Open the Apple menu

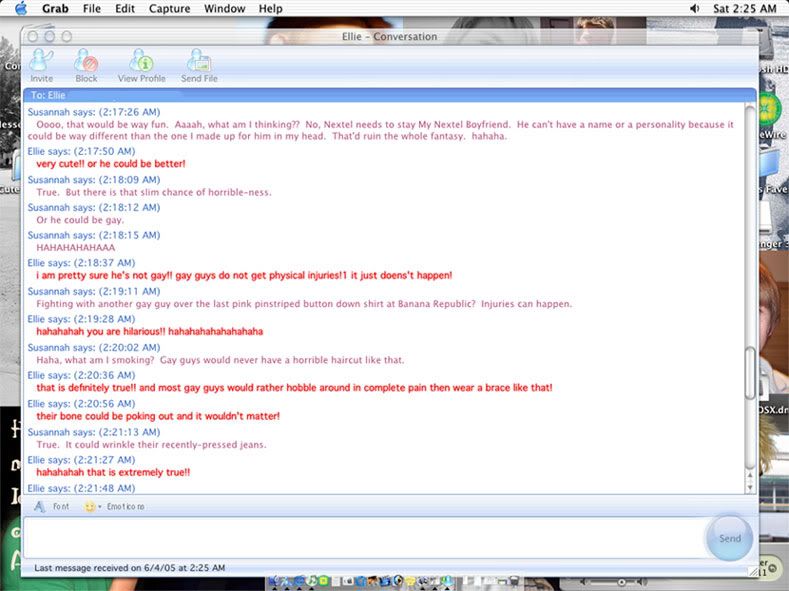pos(21,8)
